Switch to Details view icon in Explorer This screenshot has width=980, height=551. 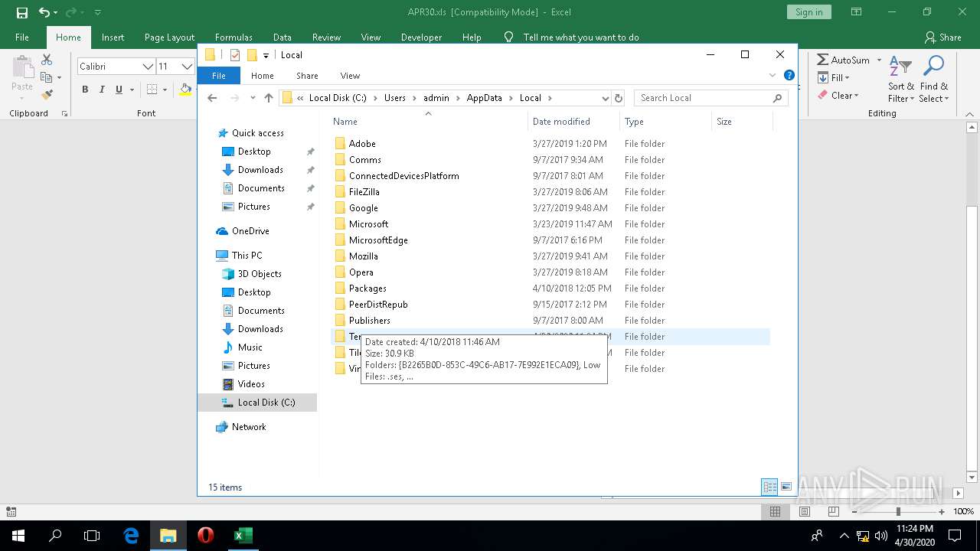click(769, 487)
